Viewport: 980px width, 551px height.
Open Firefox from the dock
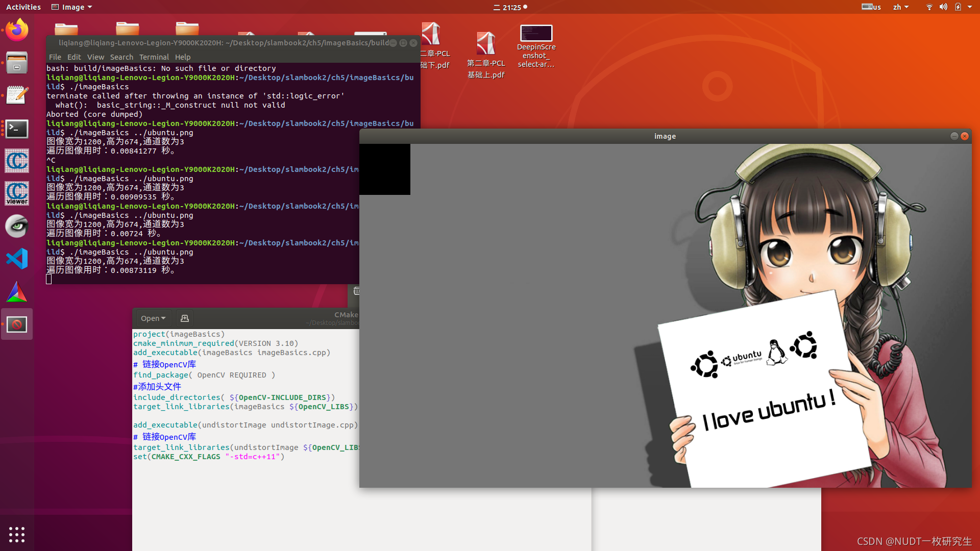coord(17,30)
